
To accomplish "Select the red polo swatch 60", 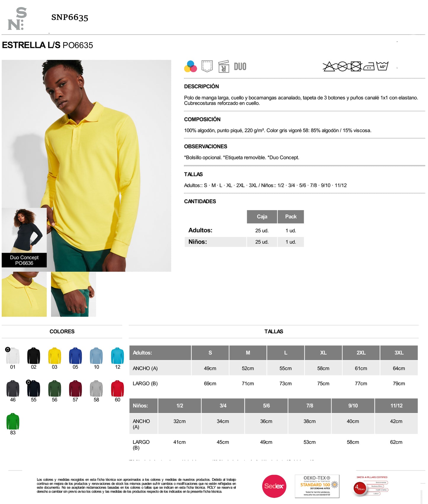I will 118,388.
